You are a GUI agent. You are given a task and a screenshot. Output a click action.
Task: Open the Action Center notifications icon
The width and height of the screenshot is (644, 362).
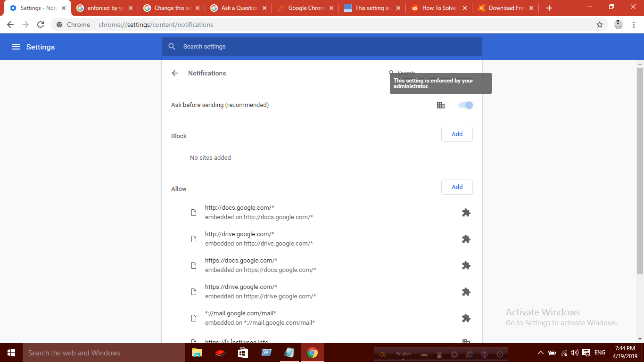pyautogui.click(x=586, y=353)
